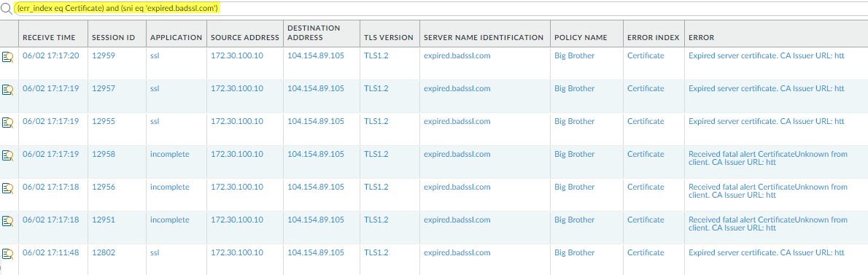Open log details icon for session 12955
Image resolution: width=868 pixels, height=275 pixels.
pyautogui.click(x=8, y=123)
